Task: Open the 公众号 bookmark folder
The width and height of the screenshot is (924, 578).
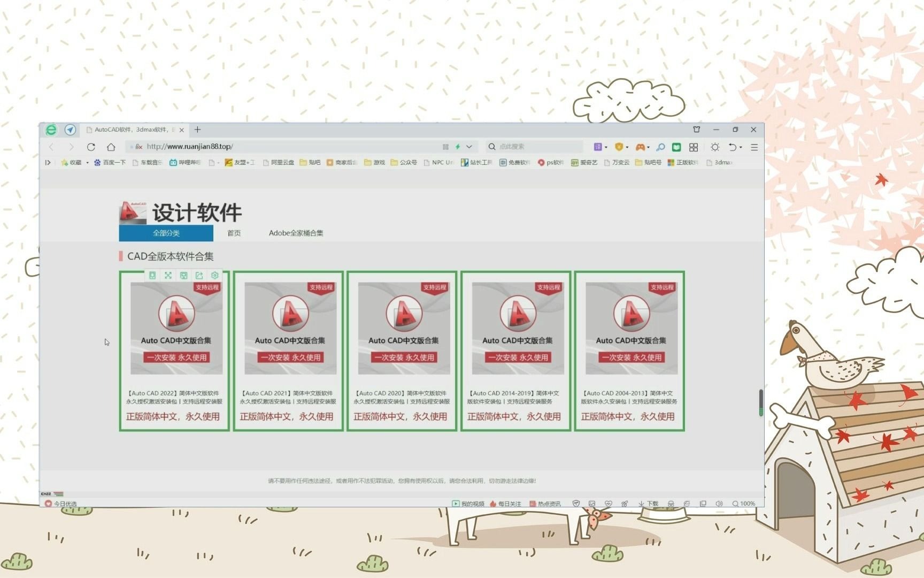Action: pos(404,162)
